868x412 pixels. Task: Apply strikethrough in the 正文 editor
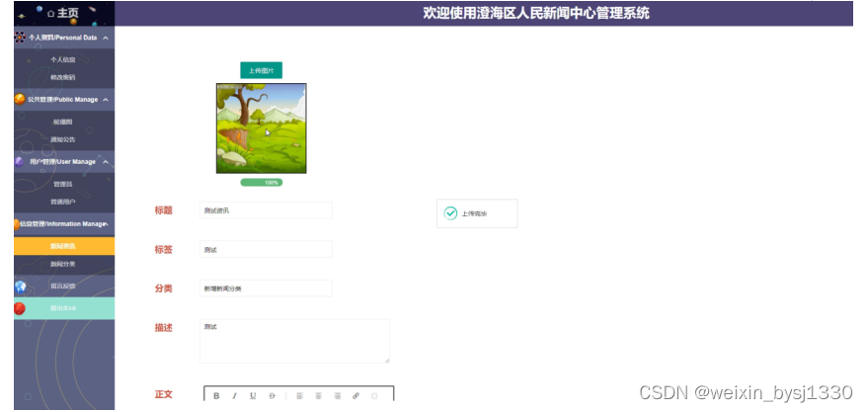[272, 396]
